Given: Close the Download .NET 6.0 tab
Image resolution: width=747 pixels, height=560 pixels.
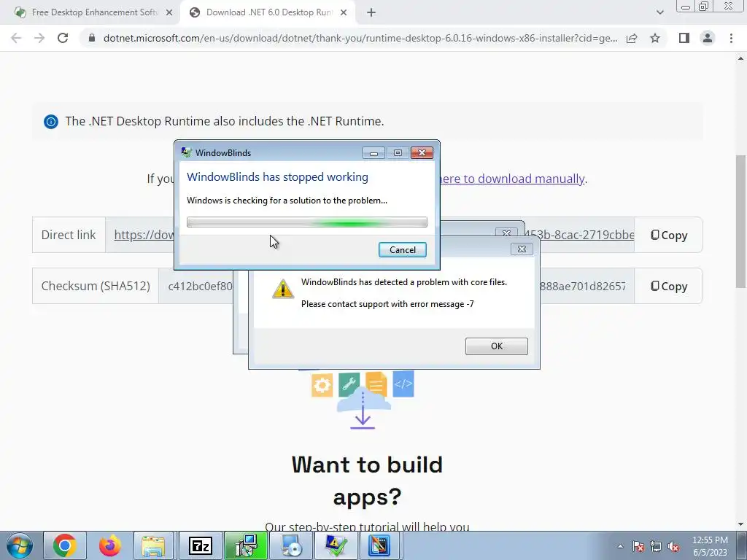Looking at the screenshot, I should (344, 13).
